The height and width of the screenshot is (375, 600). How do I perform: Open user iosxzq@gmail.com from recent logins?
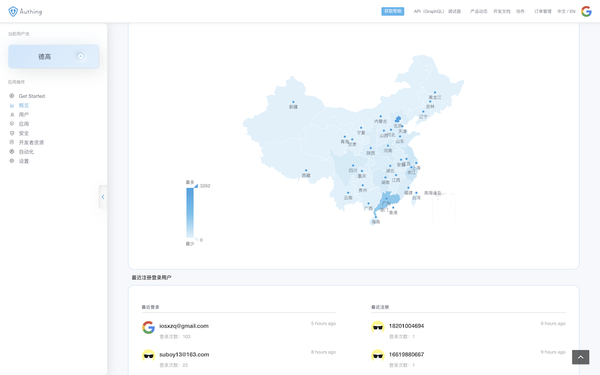point(184,326)
